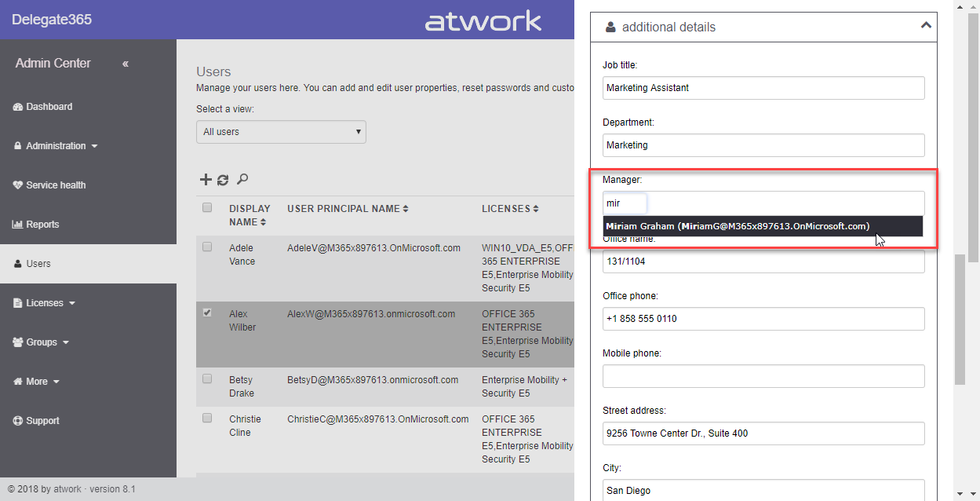Open Service health page

[55, 185]
